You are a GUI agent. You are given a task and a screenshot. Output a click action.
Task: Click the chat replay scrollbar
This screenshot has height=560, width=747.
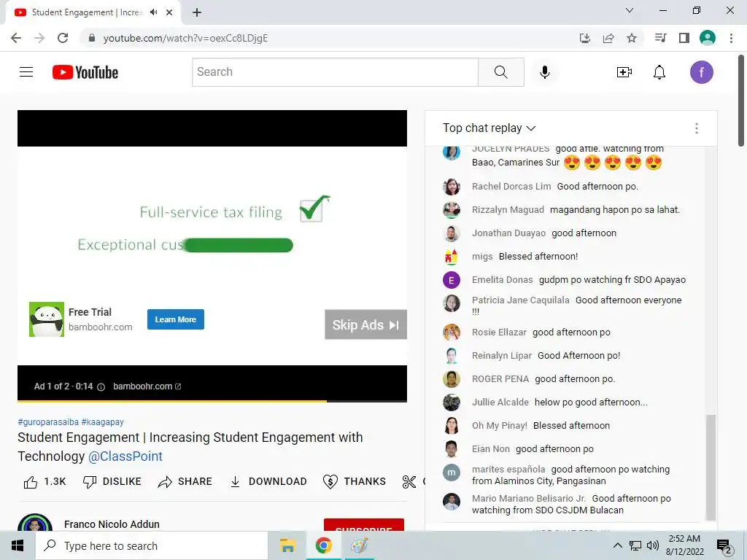coord(711,467)
